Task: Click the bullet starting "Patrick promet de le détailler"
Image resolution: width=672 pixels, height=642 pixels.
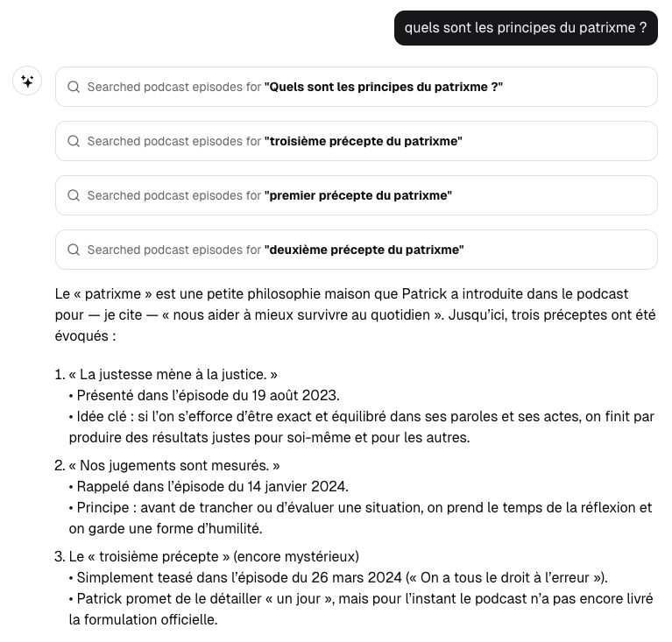Action: click(x=360, y=609)
